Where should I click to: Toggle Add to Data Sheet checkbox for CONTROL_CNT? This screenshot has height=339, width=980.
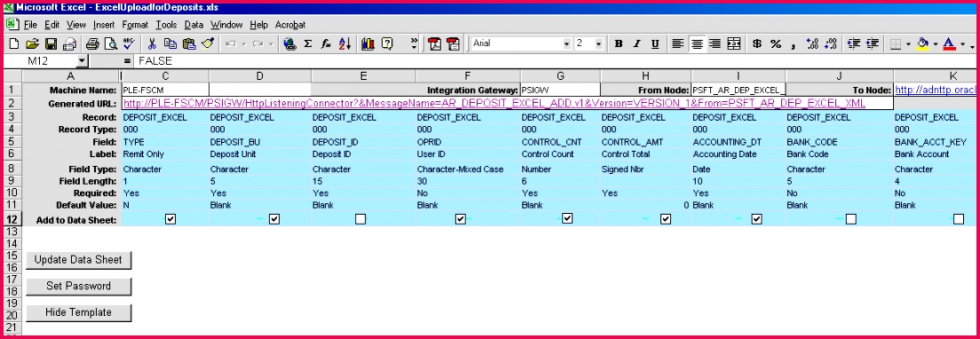(x=567, y=218)
